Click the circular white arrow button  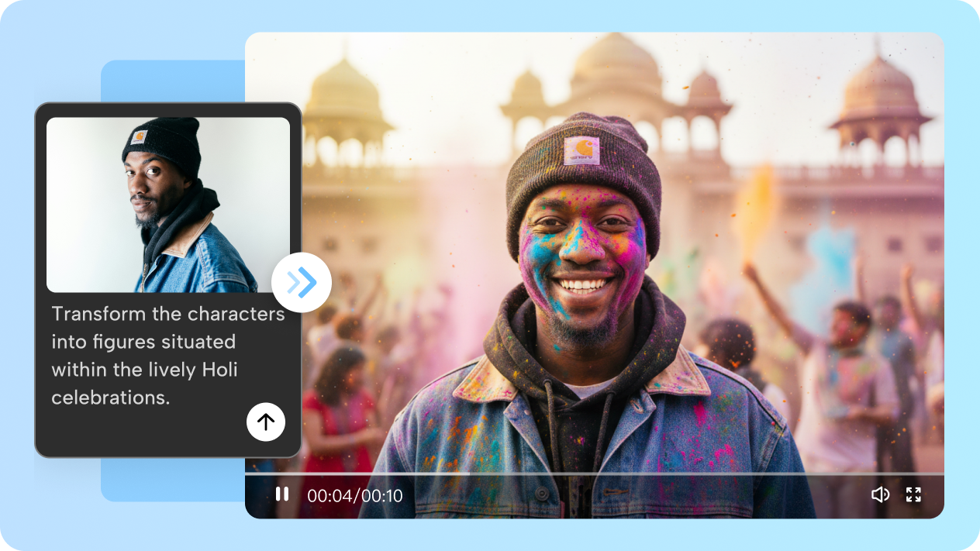click(265, 422)
